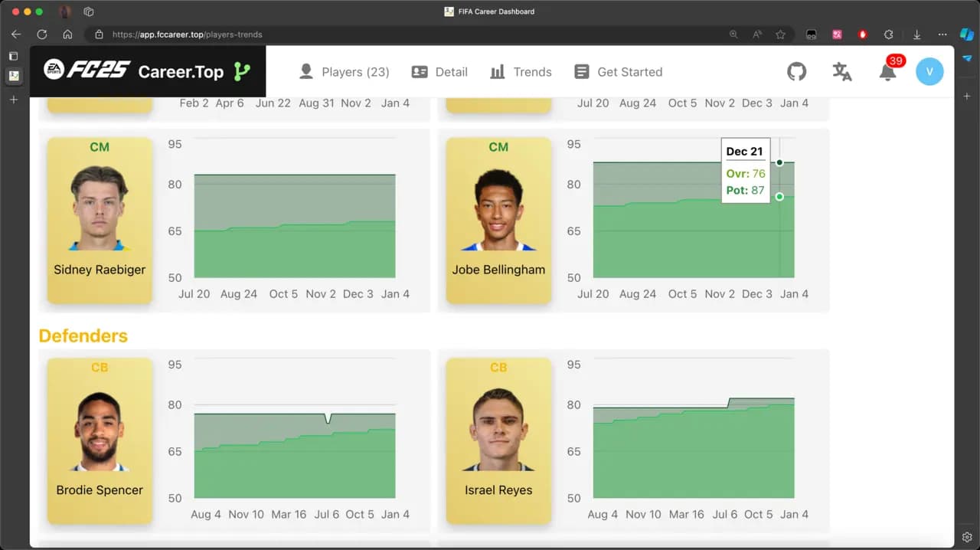Add to sidebar with the plus icon
The width and height of the screenshot is (980, 550).
coord(967,96)
